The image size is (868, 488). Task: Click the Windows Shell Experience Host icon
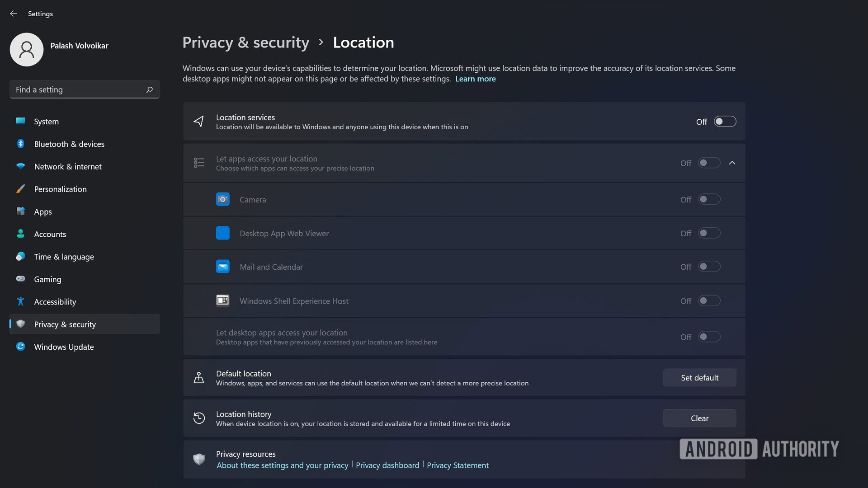[x=222, y=300]
